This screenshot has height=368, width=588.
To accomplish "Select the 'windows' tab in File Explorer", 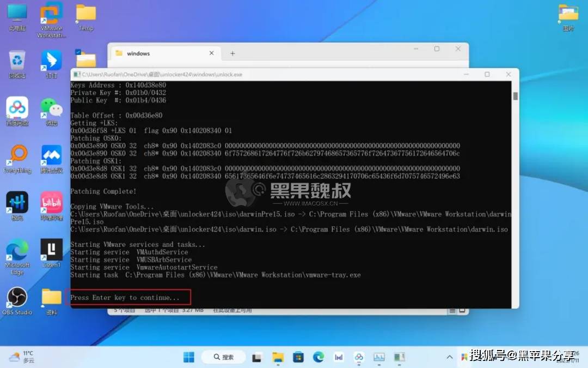I will point(164,53).
